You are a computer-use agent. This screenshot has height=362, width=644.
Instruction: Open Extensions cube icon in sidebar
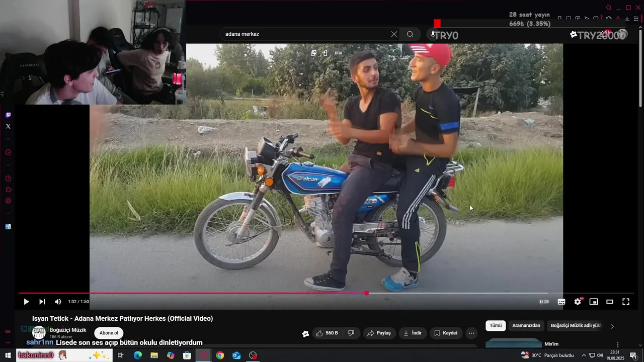click(x=8, y=190)
